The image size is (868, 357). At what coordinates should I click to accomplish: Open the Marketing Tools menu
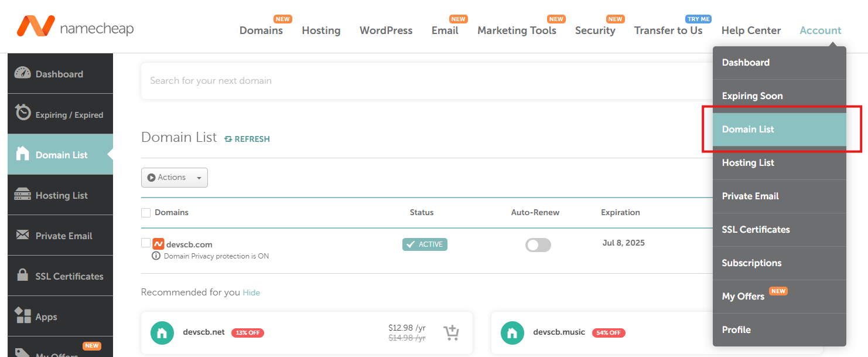pyautogui.click(x=517, y=30)
